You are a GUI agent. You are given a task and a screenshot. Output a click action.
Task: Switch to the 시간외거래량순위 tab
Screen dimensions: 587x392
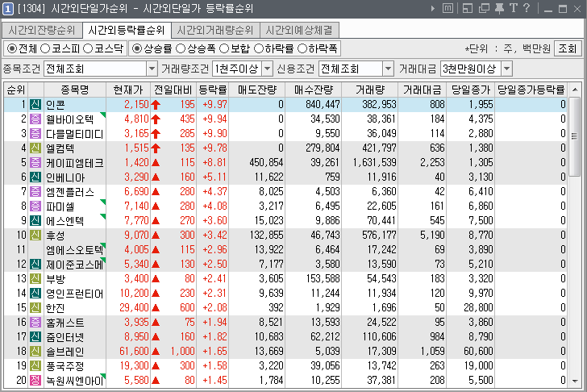pos(215,31)
